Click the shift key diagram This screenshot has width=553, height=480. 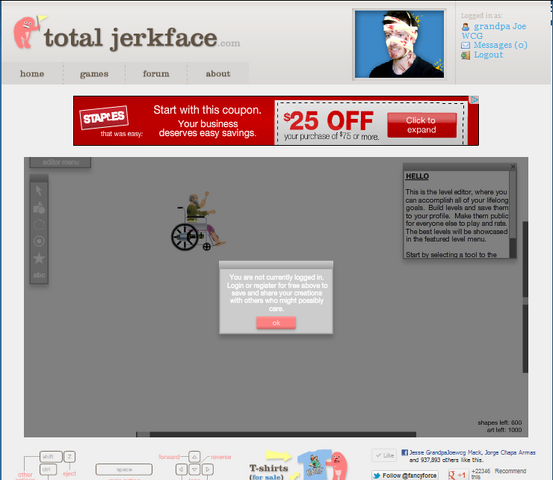pos(51,456)
